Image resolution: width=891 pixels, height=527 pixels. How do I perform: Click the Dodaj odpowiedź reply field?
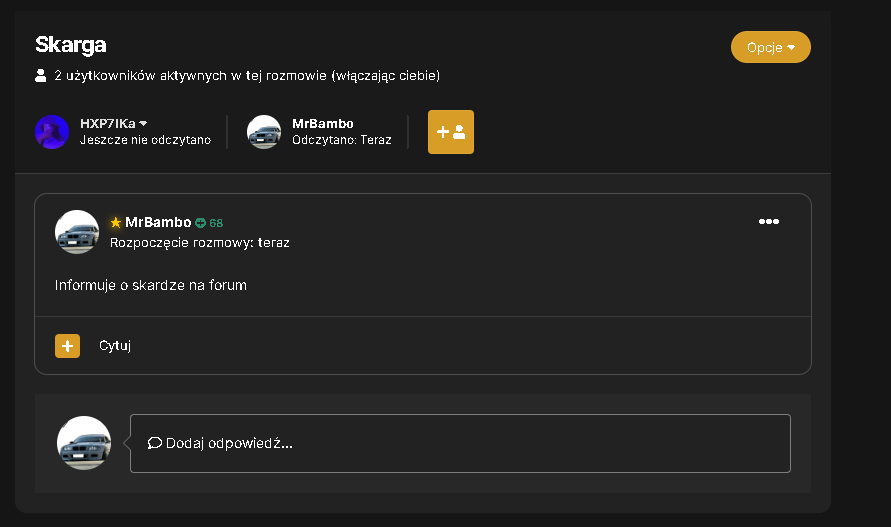click(x=460, y=443)
